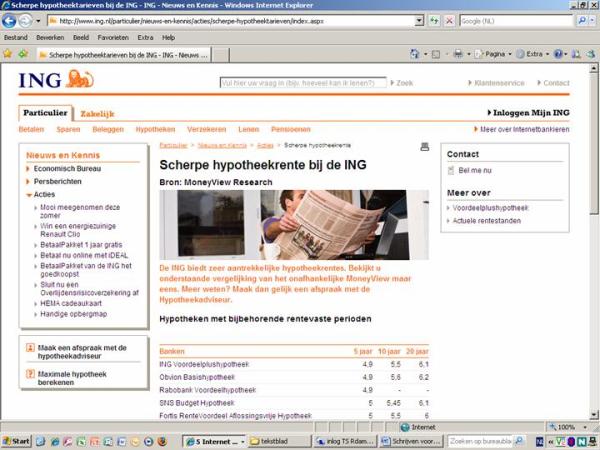Click Nieuws en Kennis breadcrumb link
The height and width of the screenshot is (450, 600).
[222, 145]
